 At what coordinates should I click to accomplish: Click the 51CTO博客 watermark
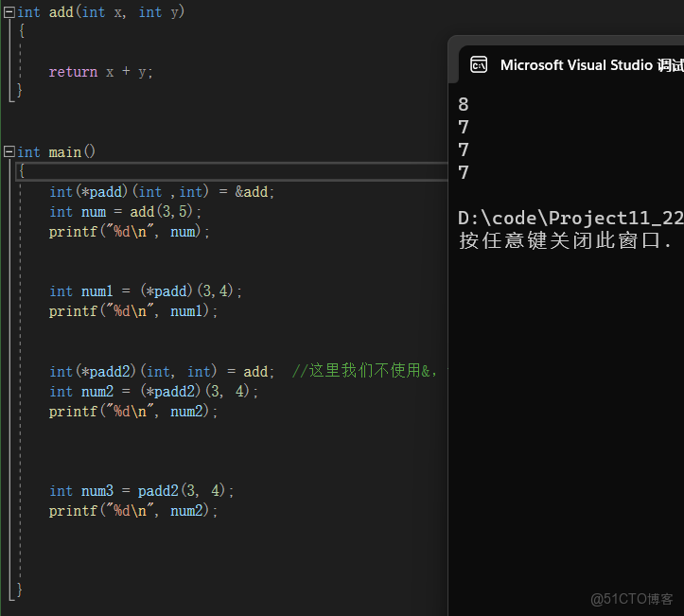click(x=632, y=599)
